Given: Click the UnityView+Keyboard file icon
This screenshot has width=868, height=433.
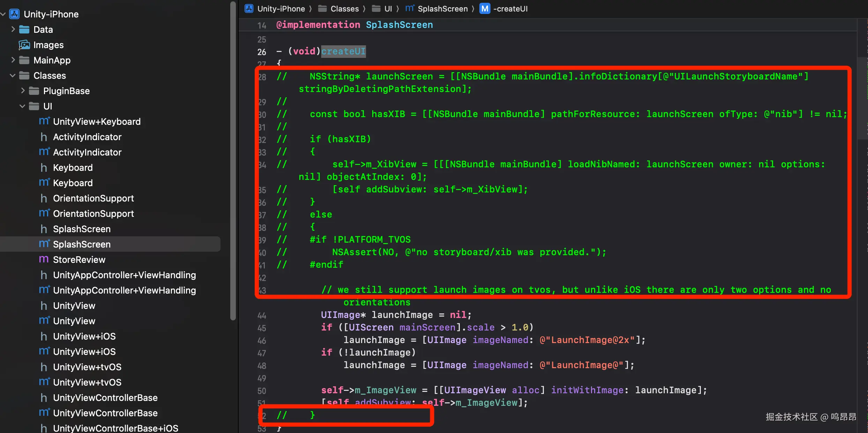Looking at the screenshot, I should (x=44, y=121).
